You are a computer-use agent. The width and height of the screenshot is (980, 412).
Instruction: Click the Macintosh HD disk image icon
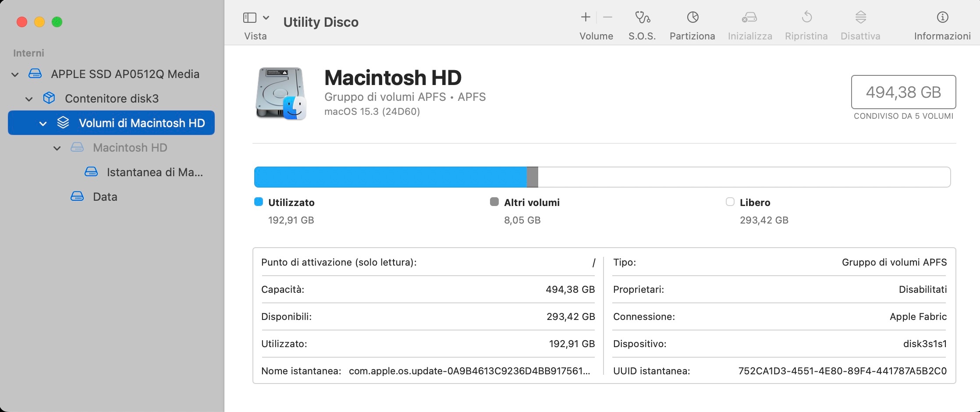pyautogui.click(x=281, y=93)
